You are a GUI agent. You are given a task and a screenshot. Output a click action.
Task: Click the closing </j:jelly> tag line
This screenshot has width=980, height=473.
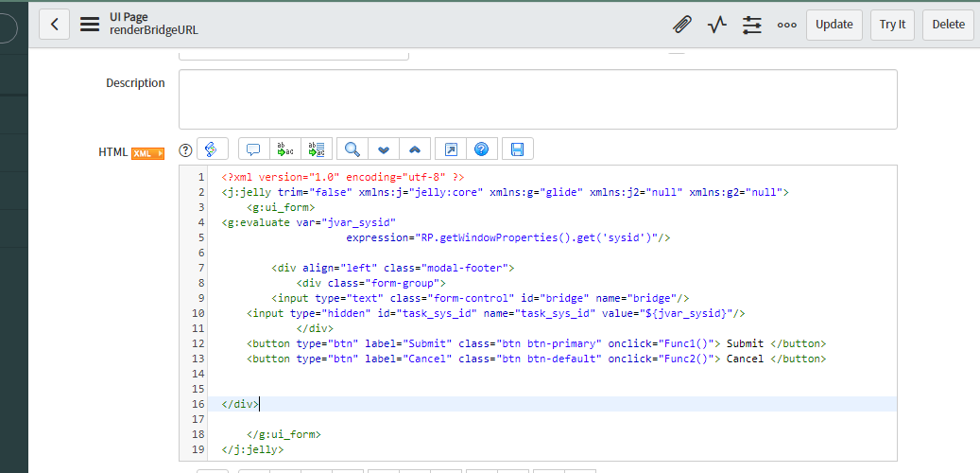(x=252, y=449)
